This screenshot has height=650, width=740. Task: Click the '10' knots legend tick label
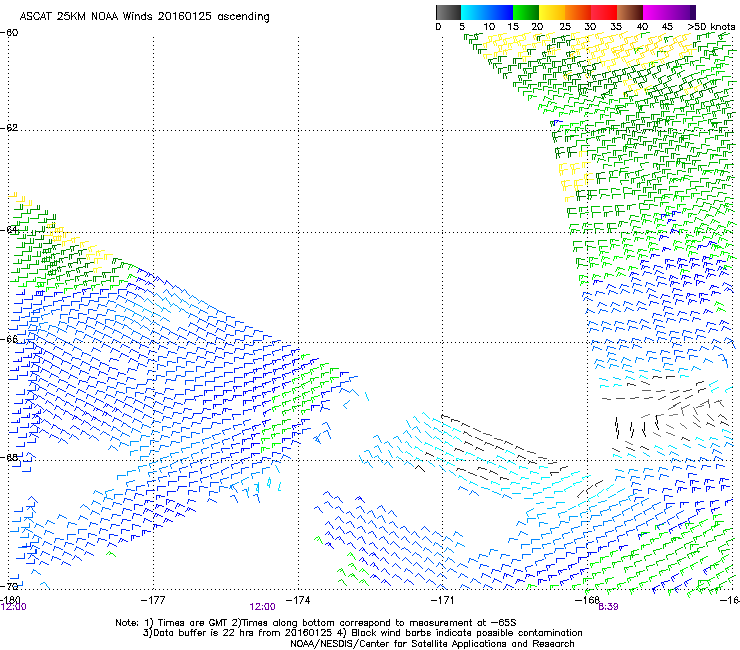pyautogui.click(x=489, y=27)
